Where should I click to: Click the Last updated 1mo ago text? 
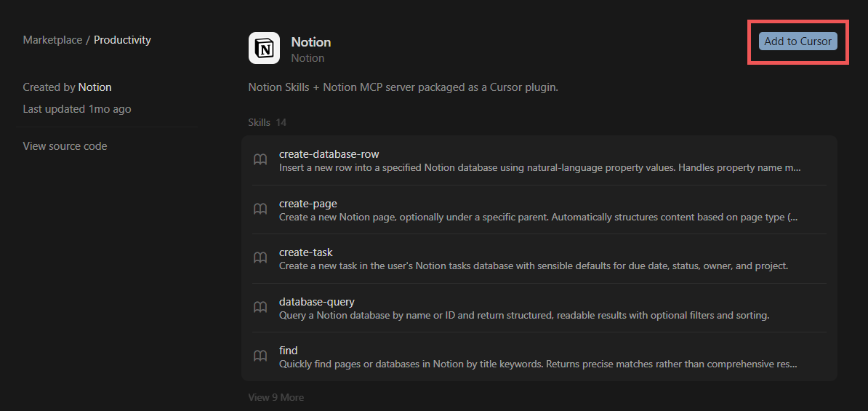click(x=77, y=109)
